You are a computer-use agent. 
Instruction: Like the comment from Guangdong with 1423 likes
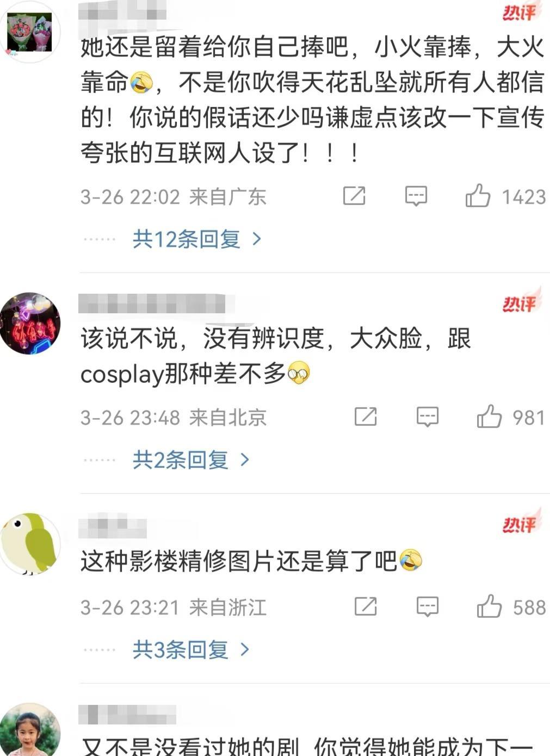pos(478,196)
